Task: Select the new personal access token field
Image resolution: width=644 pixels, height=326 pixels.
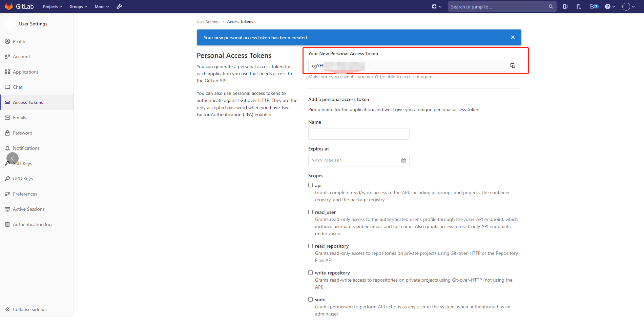Action: (x=407, y=66)
